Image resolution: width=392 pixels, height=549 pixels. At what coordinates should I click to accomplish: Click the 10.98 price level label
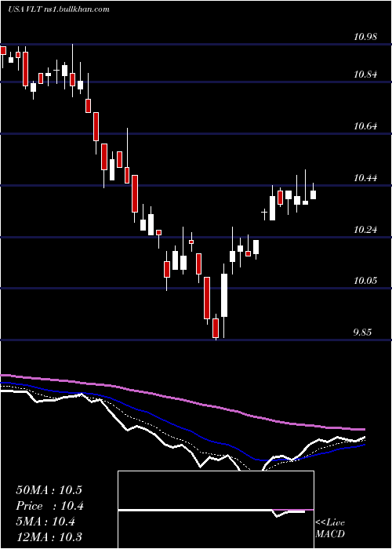tap(365, 36)
